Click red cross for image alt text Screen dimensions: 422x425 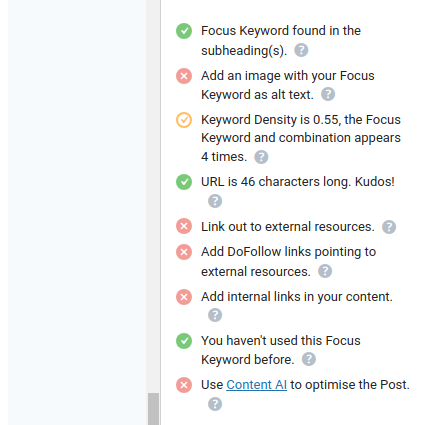[184, 76]
